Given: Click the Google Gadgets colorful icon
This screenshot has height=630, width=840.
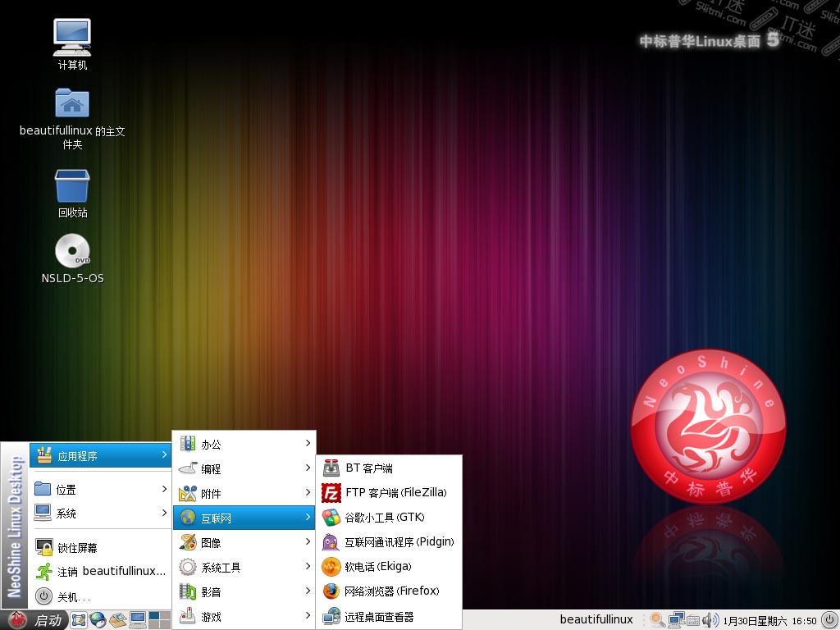Looking at the screenshot, I should click(331, 518).
